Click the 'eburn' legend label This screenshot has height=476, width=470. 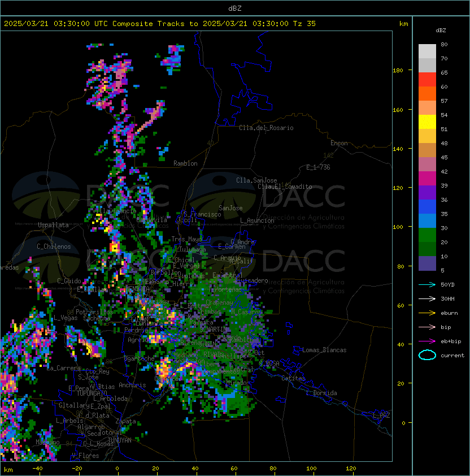[449, 313]
